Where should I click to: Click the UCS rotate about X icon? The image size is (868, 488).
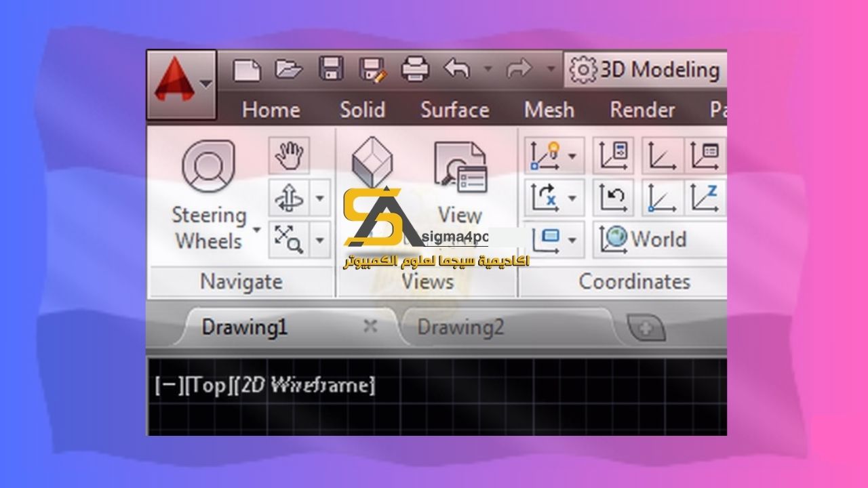pos(544,197)
